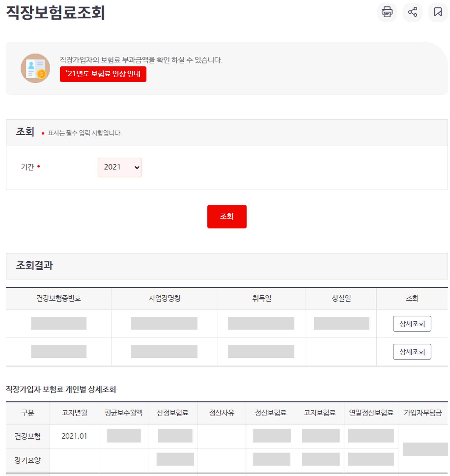Click the insurance document illustration icon
This screenshot has width=450, height=476.
[x=35, y=68]
